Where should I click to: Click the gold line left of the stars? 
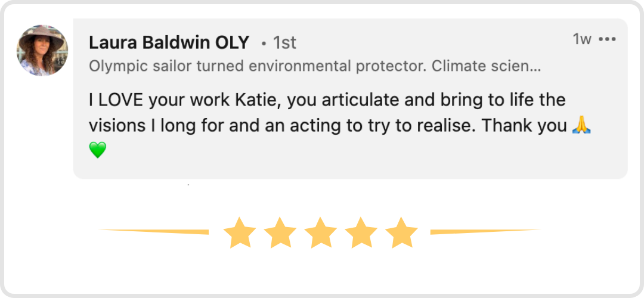(155, 231)
